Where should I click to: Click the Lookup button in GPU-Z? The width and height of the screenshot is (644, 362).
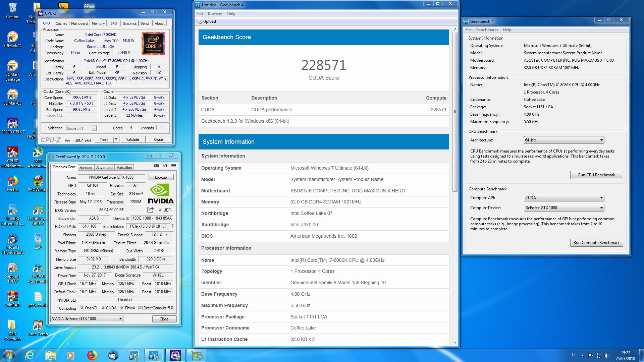pyautogui.click(x=161, y=177)
